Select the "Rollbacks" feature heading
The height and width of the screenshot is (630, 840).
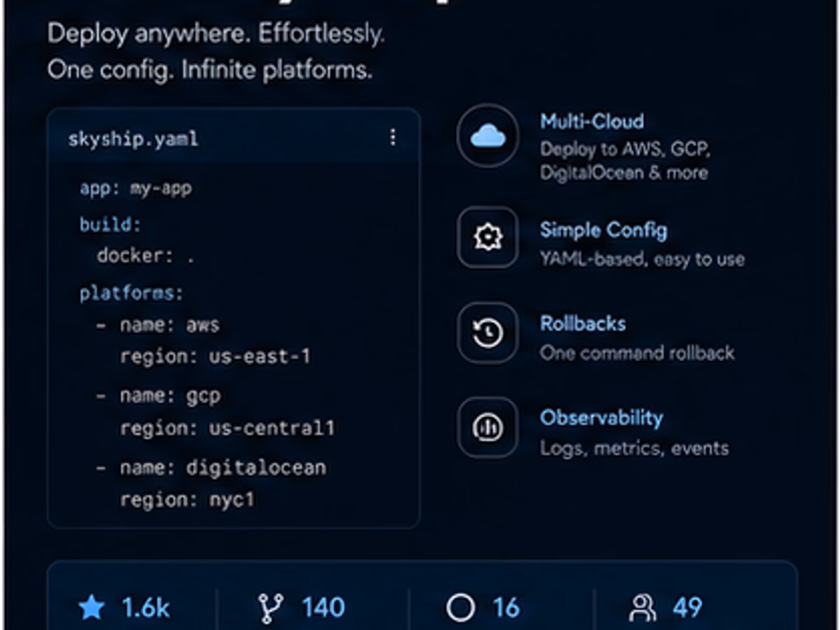[x=583, y=324]
